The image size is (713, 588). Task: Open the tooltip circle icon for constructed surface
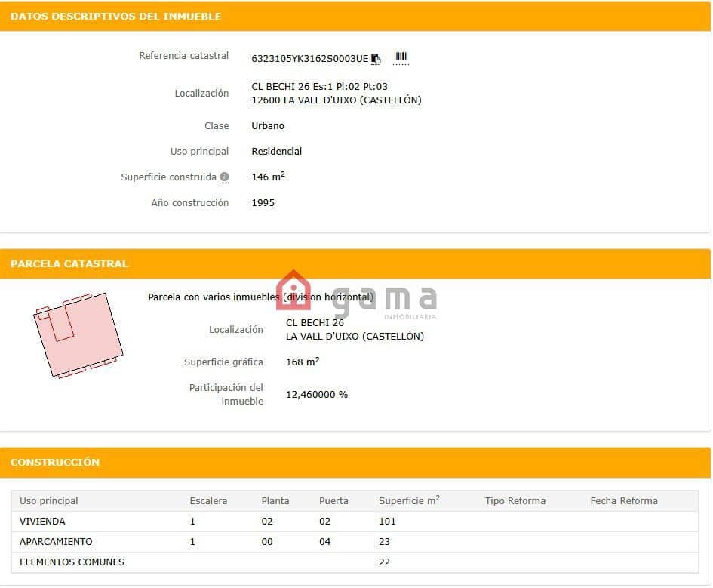(223, 177)
